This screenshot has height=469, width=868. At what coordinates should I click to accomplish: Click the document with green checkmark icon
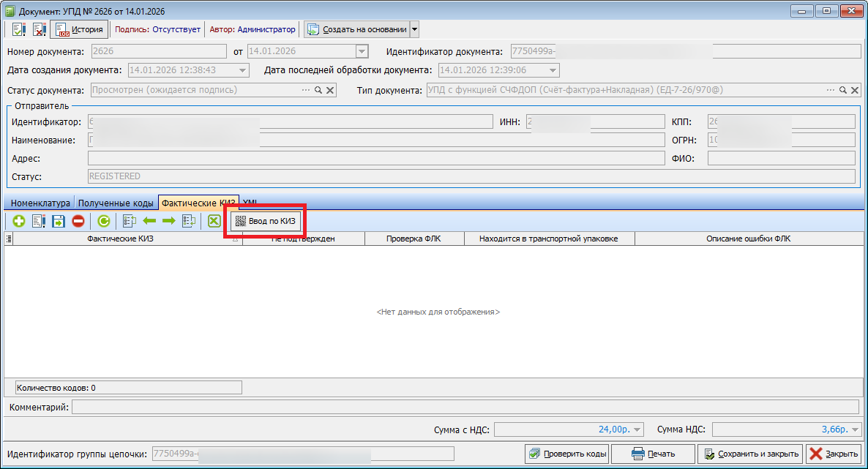tap(19, 29)
